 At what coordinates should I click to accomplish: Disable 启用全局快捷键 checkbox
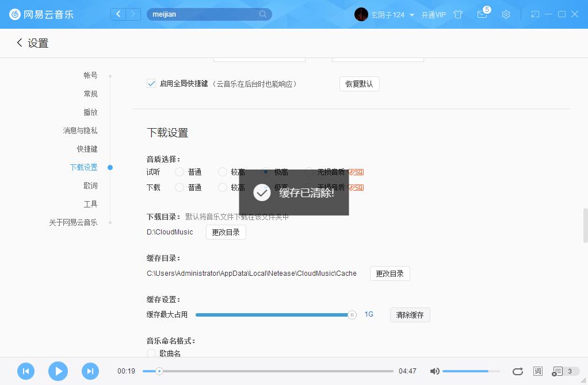tap(151, 83)
